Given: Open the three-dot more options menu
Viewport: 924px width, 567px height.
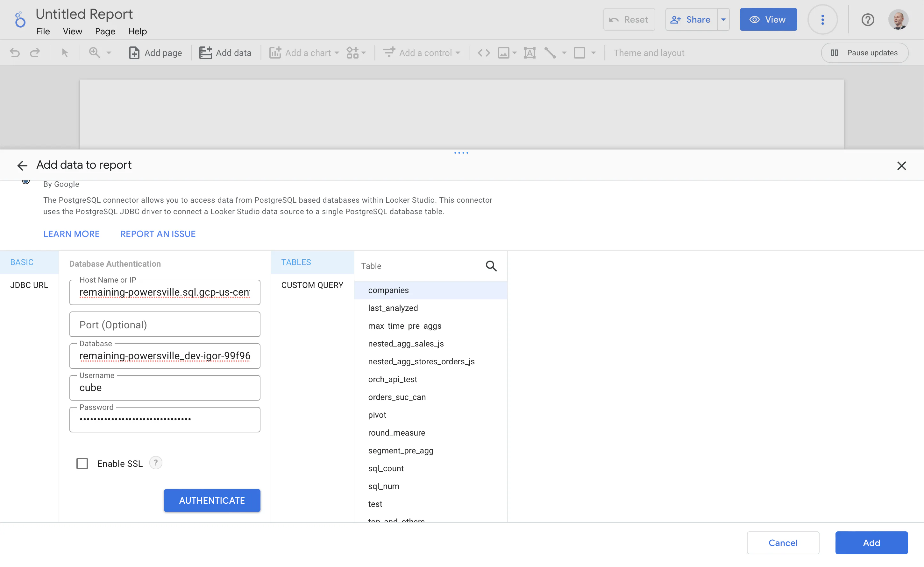Looking at the screenshot, I should [822, 19].
